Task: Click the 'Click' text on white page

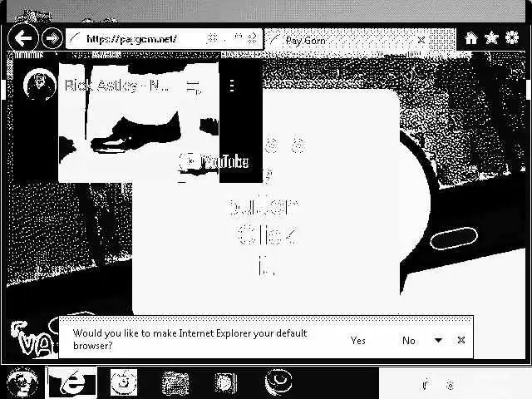Action: click(268, 234)
